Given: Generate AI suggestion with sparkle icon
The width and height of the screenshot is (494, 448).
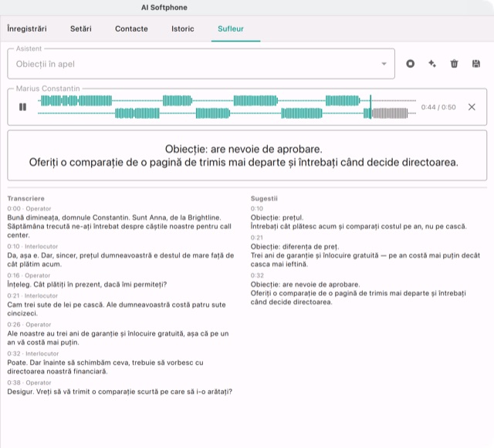Looking at the screenshot, I should point(432,64).
